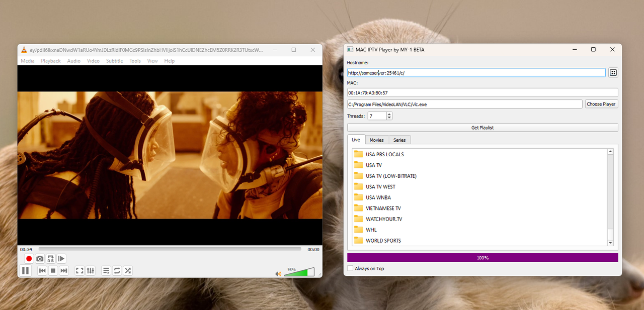This screenshot has height=310, width=644.
Task: Open the VLC View menu
Action: pos(152,61)
